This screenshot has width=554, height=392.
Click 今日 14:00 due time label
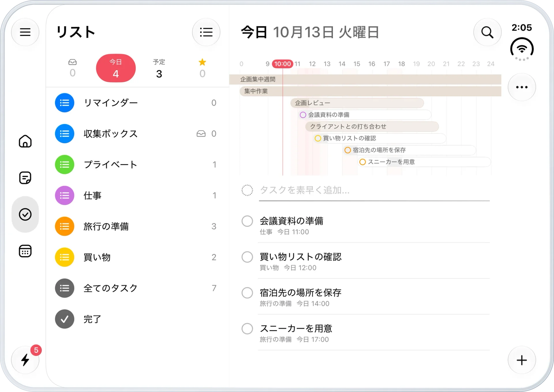(x=313, y=303)
